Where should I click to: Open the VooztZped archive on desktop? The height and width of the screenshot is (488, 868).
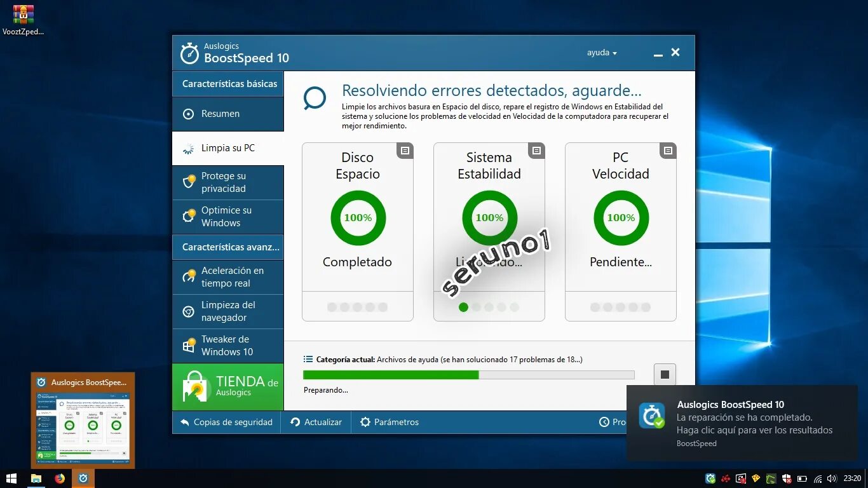[24, 20]
